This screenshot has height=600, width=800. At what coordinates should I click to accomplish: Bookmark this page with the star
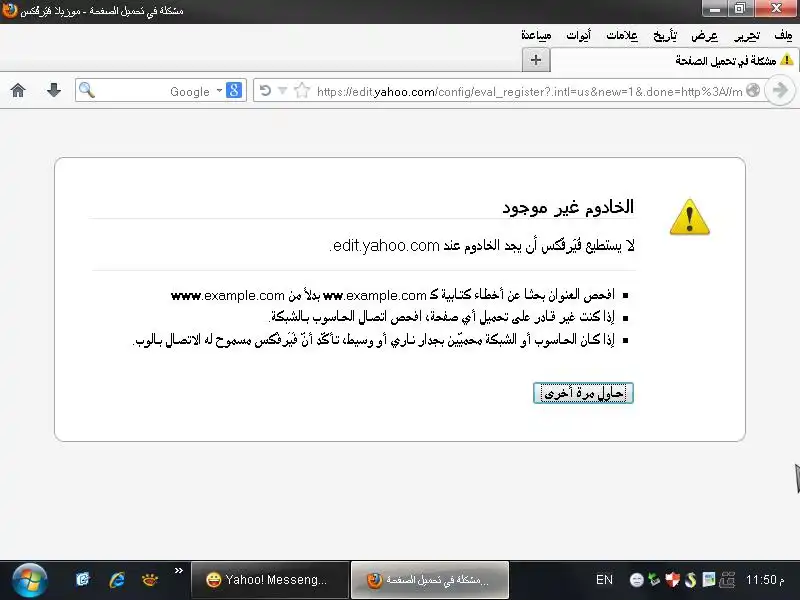(x=302, y=91)
